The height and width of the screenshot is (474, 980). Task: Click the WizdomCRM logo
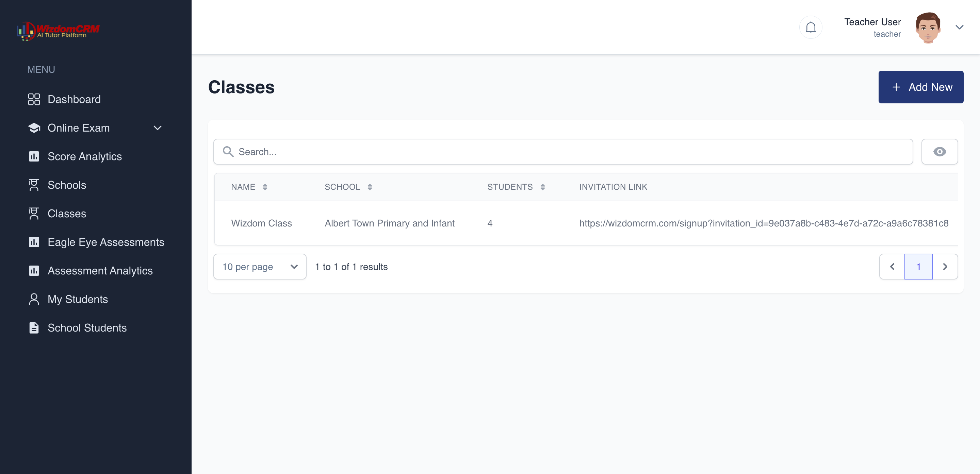(58, 31)
